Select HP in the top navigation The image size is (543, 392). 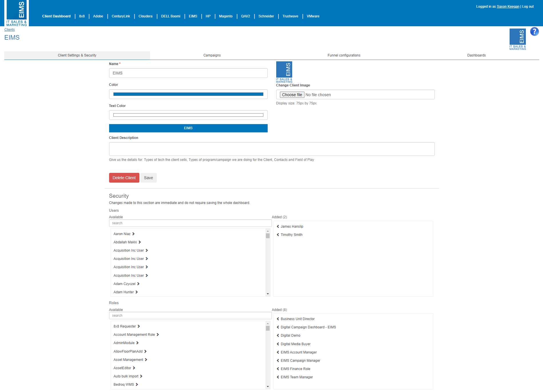[x=208, y=16]
